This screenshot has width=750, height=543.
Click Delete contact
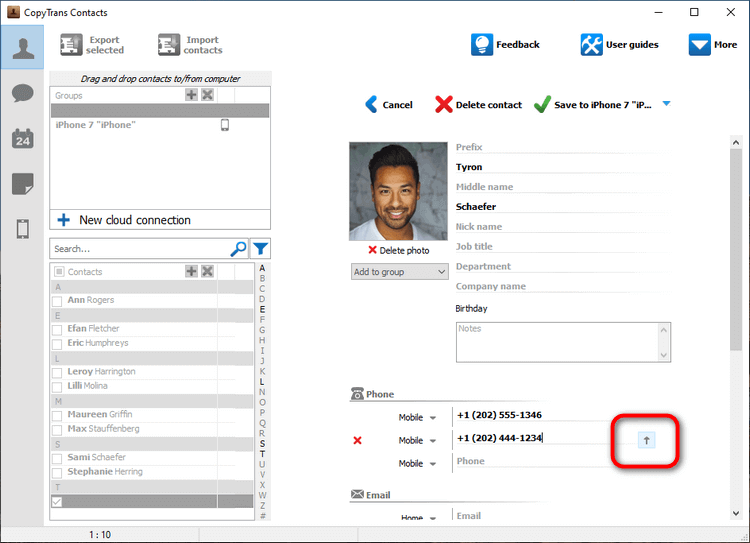[x=478, y=104]
